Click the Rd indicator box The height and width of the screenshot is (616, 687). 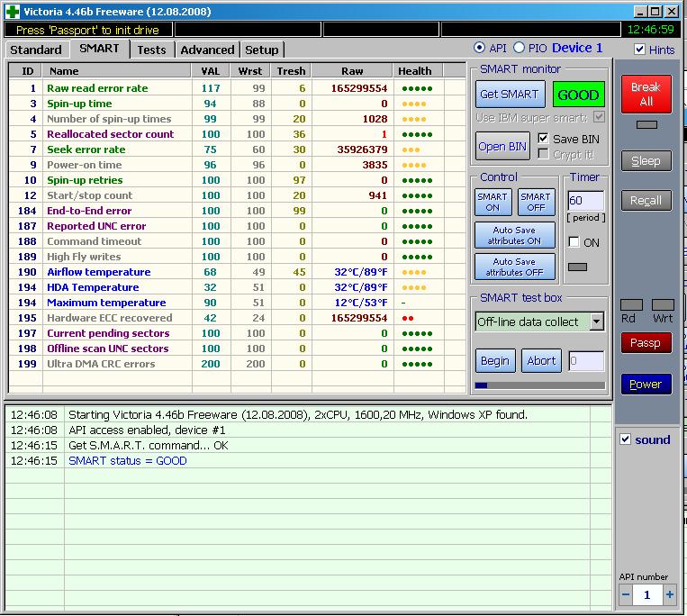[631, 305]
